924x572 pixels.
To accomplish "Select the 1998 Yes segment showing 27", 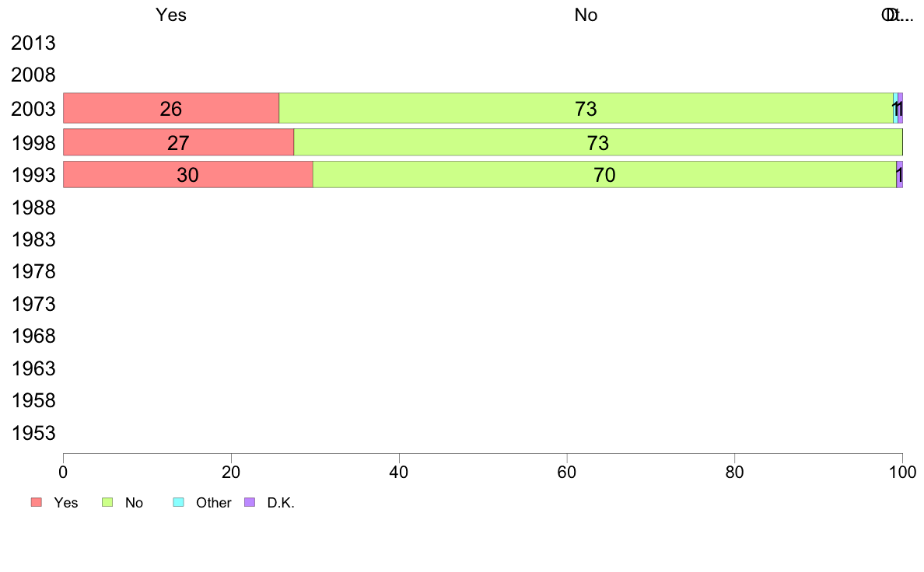I will [x=179, y=142].
